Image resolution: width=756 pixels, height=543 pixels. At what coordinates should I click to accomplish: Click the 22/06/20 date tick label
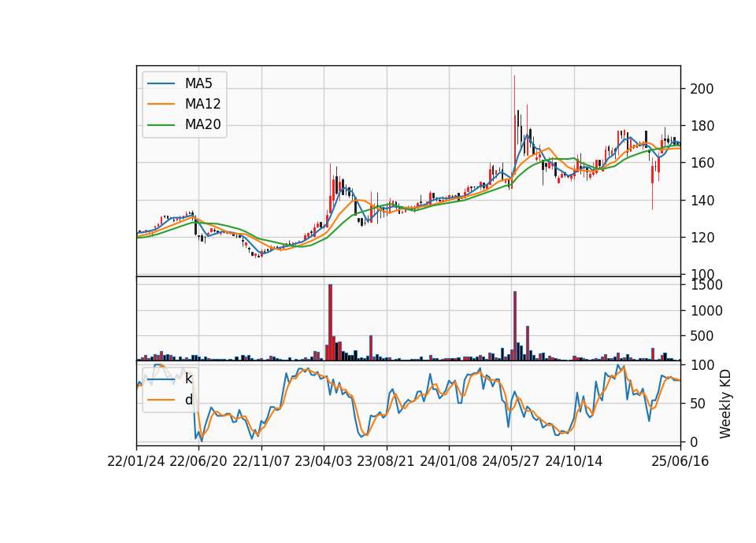coord(198,461)
